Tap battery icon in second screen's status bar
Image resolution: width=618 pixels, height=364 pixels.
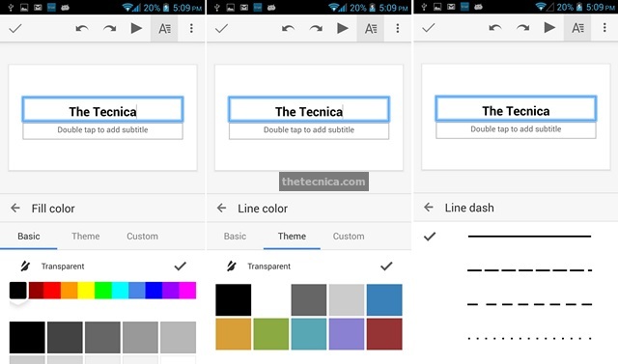point(372,7)
